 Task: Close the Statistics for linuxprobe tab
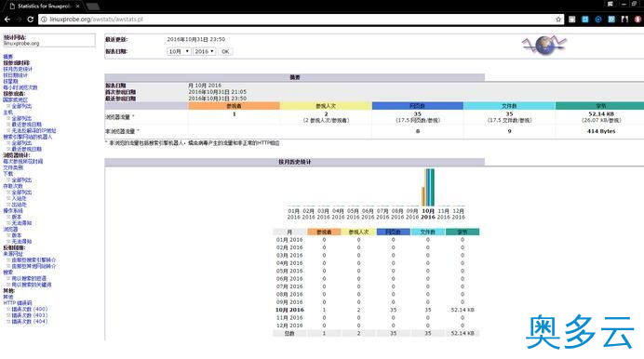(77, 7)
